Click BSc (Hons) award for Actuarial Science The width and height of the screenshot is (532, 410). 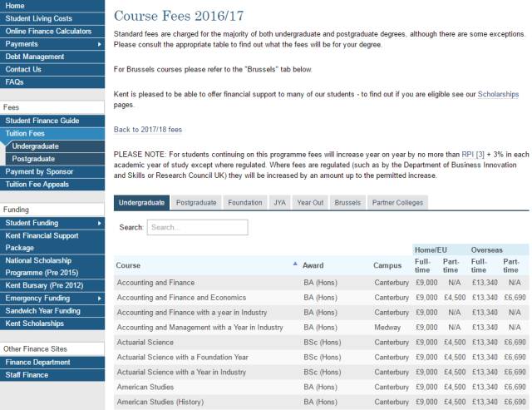(323, 343)
